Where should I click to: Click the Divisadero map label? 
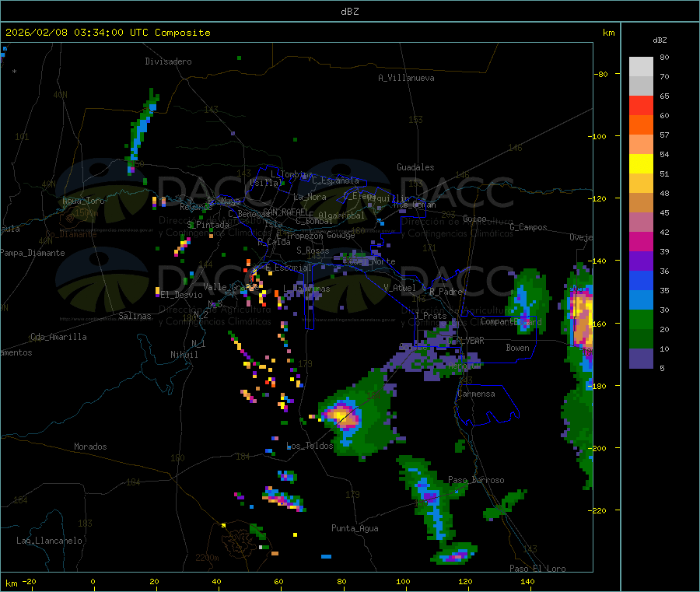(x=168, y=61)
